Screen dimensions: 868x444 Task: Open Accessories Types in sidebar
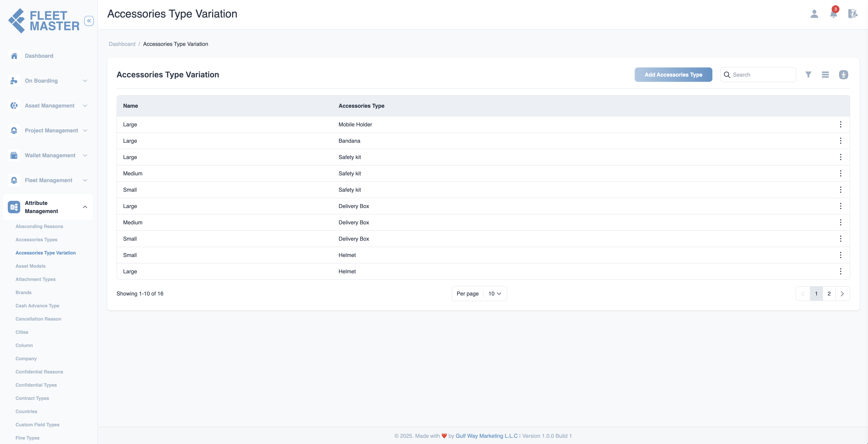[36, 240]
